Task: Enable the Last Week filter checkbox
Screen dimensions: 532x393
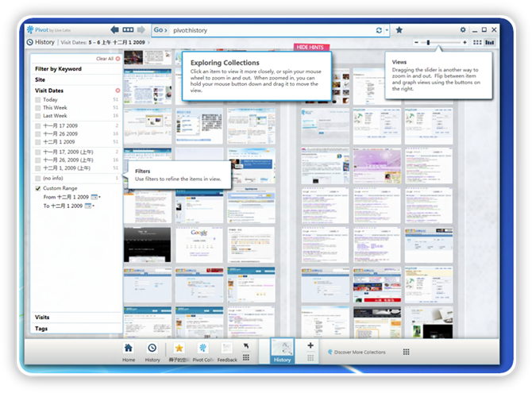Action: (x=38, y=115)
